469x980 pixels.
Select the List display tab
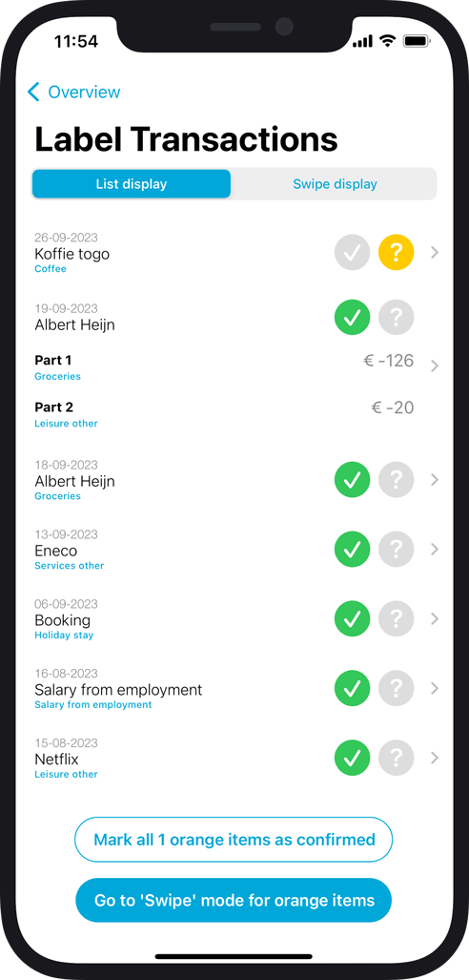tap(132, 184)
